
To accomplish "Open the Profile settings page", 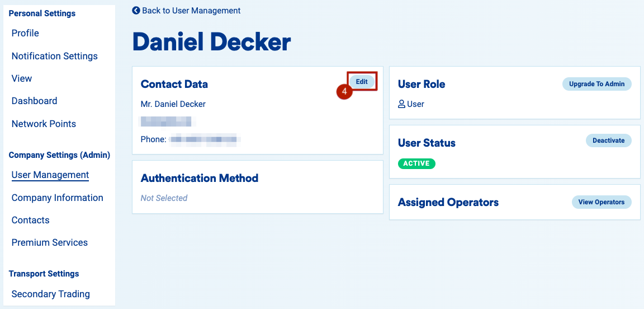I will tap(25, 33).
